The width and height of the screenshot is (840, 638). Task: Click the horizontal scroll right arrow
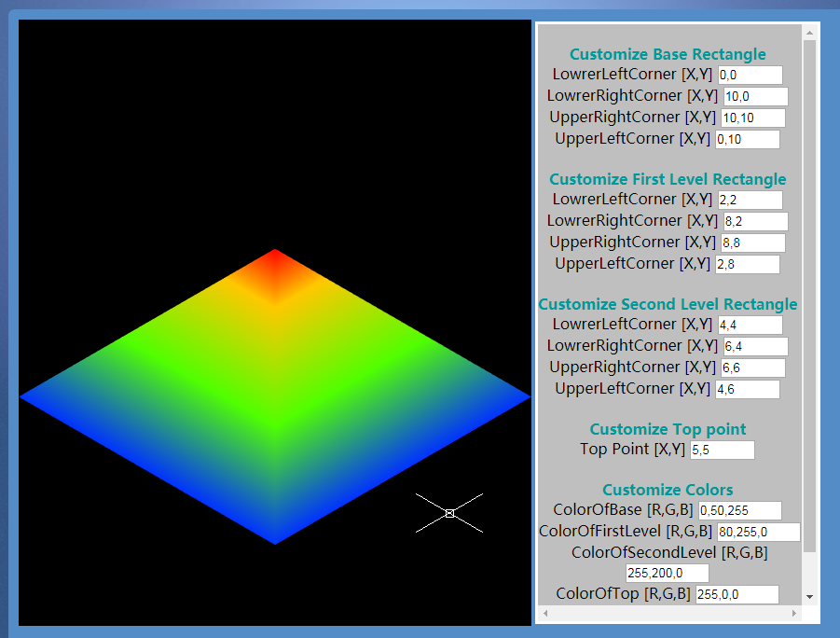click(x=794, y=613)
